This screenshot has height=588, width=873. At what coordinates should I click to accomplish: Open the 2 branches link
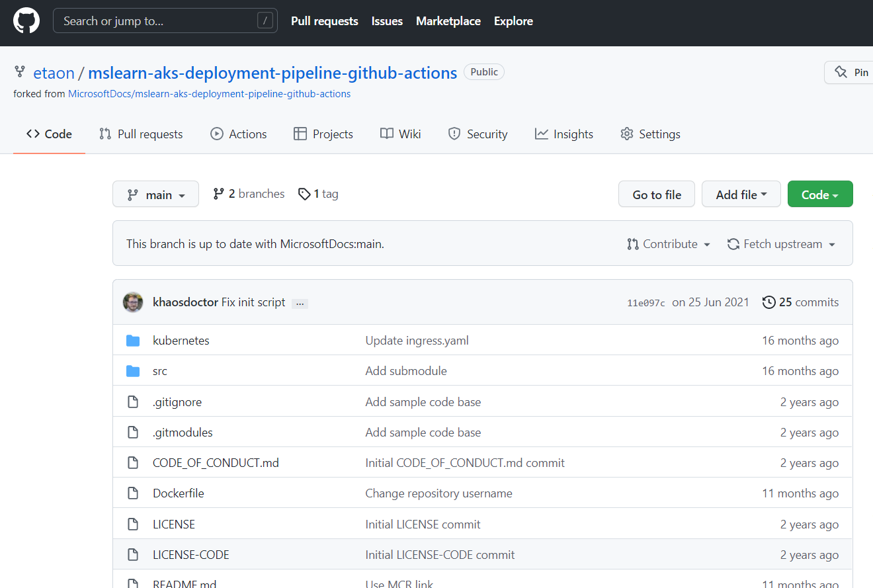[x=249, y=194]
